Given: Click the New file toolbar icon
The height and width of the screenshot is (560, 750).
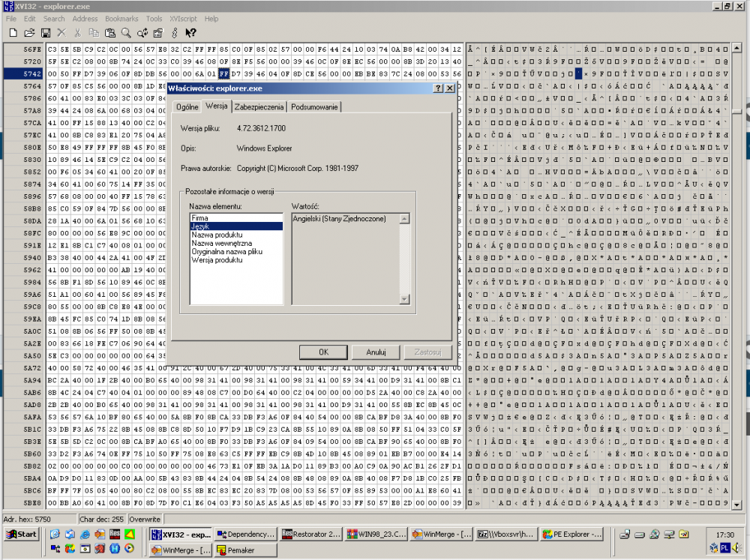Looking at the screenshot, I should (13, 33).
